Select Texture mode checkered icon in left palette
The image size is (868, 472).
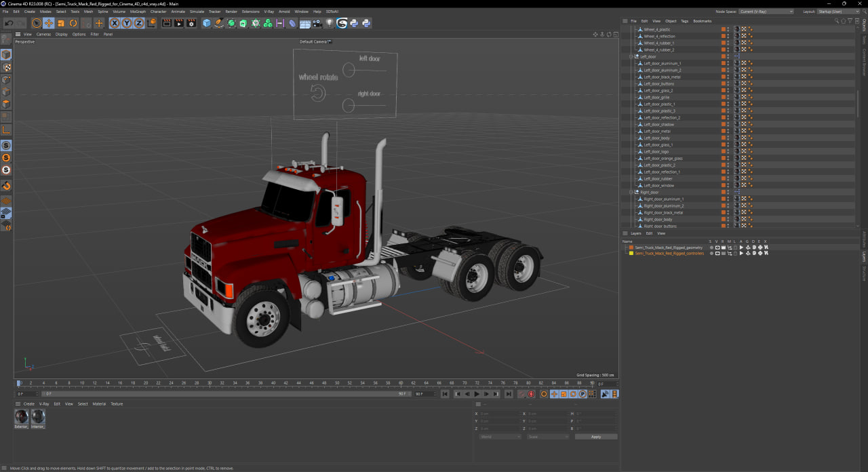(x=6, y=67)
